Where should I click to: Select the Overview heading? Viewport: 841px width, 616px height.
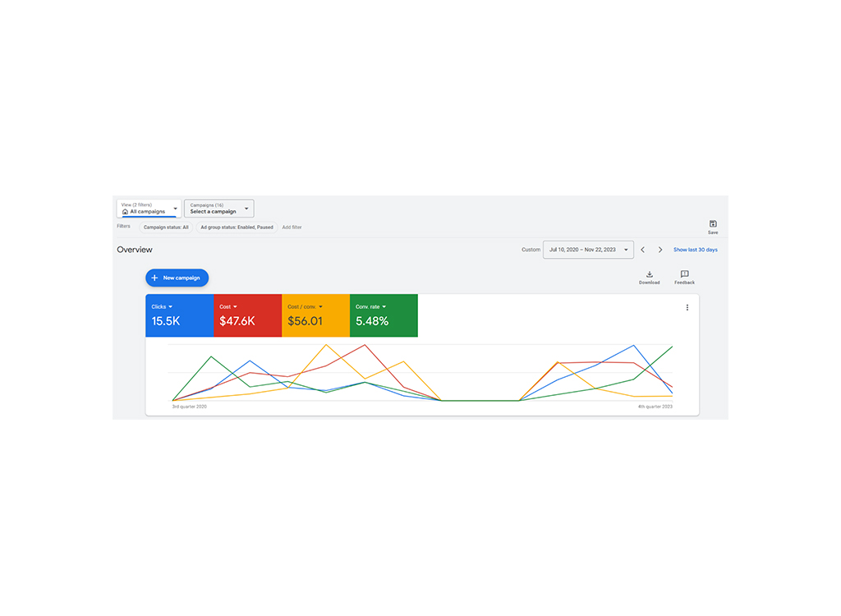click(135, 250)
